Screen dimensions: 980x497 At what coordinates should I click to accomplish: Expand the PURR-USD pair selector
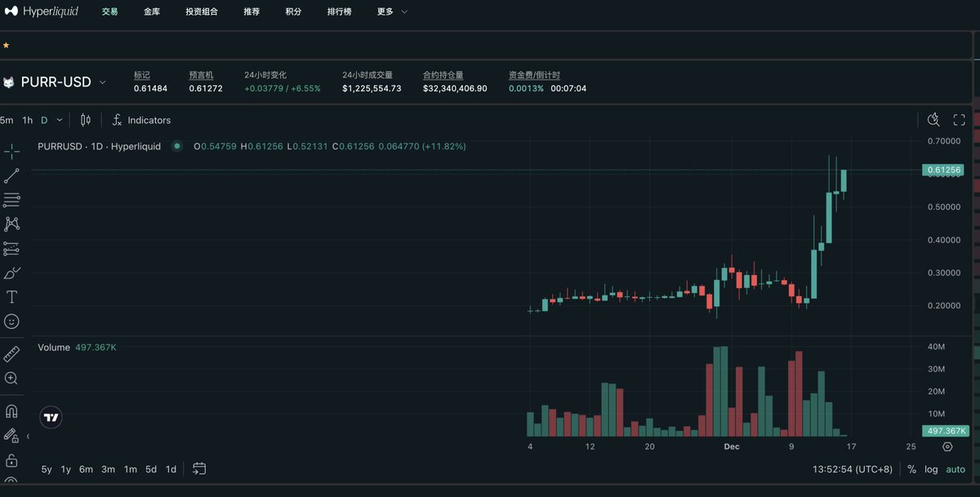tap(102, 82)
